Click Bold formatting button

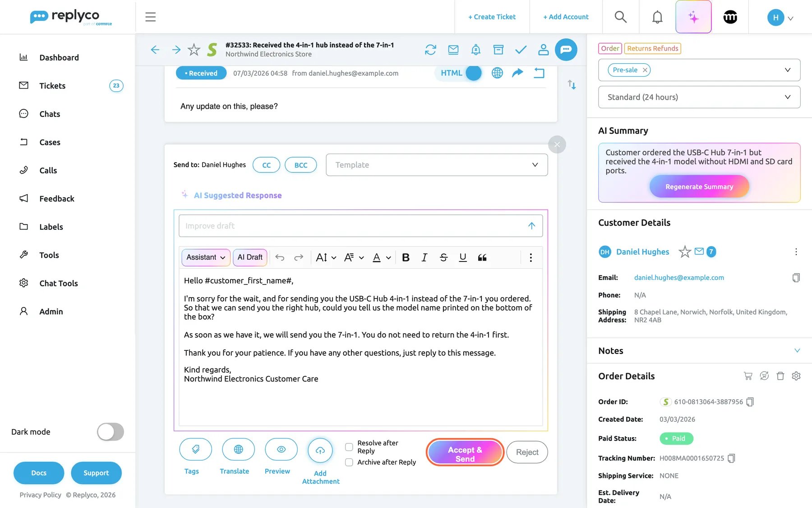click(x=406, y=257)
